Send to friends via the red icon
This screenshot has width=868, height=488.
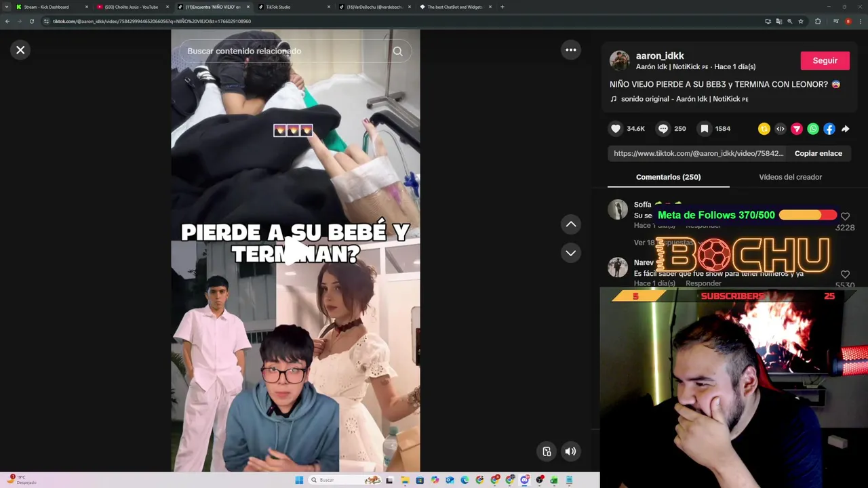coord(797,129)
